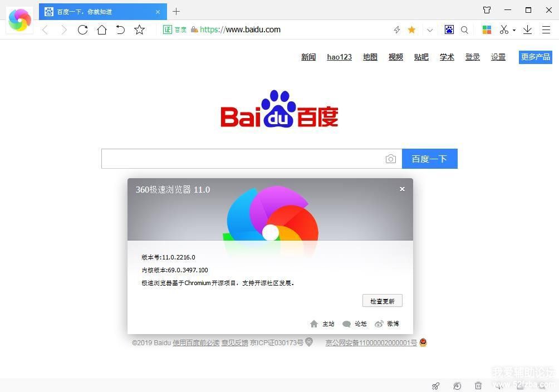Open the 使用百度前必读 footer link

coord(196,343)
